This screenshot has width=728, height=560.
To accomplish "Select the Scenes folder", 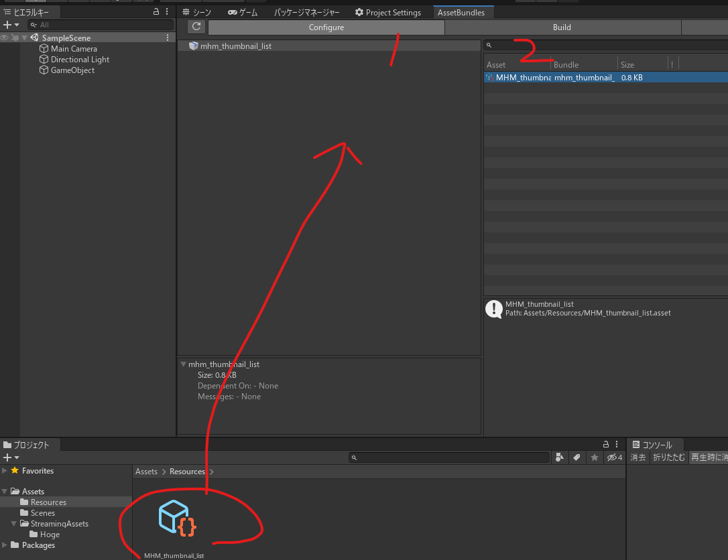I will tap(43, 512).
